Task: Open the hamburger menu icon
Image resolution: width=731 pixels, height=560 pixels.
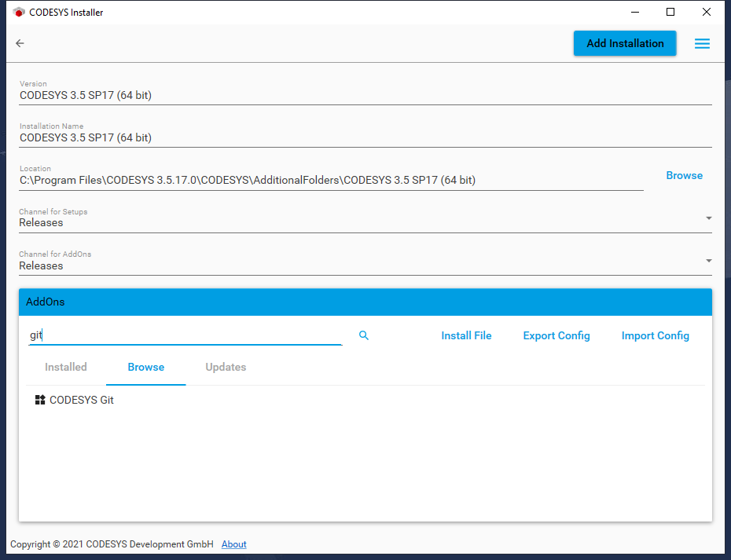Action: (702, 43)
